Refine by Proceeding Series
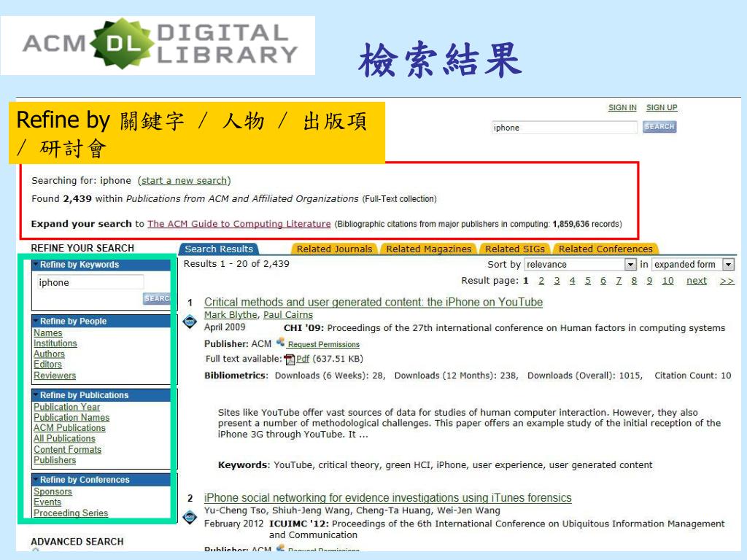 (71, 513)
